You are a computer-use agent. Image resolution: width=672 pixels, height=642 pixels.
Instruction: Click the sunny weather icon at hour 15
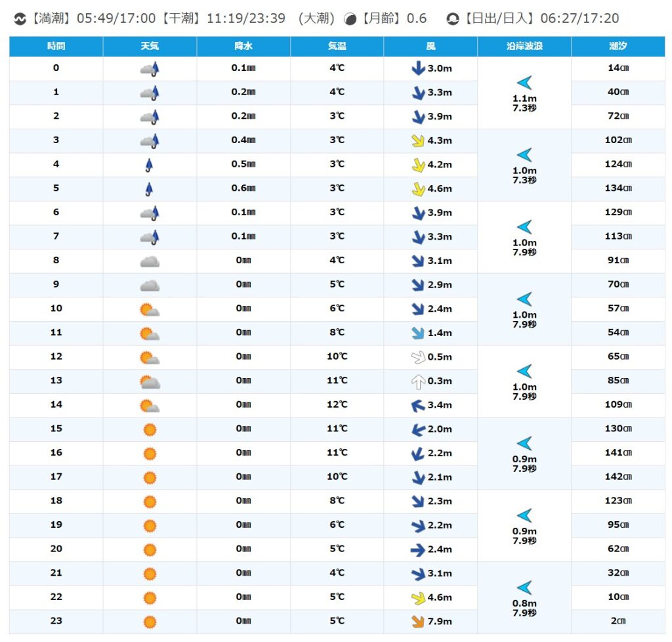pos(150,429)
